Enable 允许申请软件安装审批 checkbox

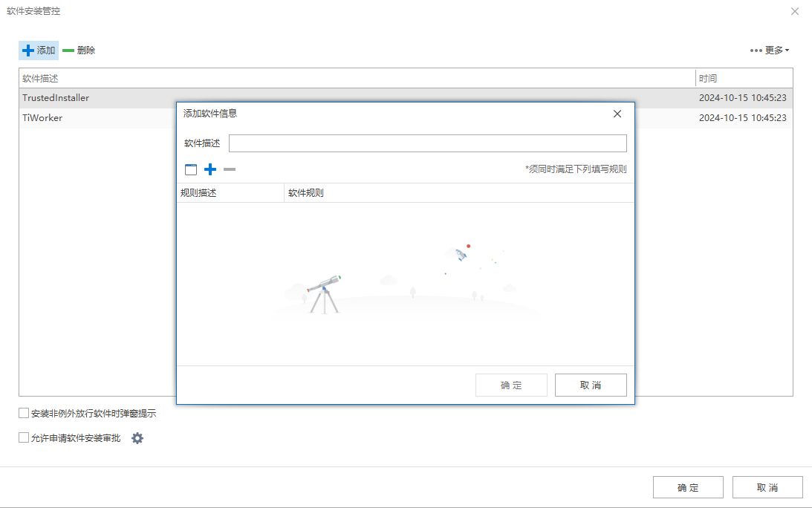(x=24, y=438)
